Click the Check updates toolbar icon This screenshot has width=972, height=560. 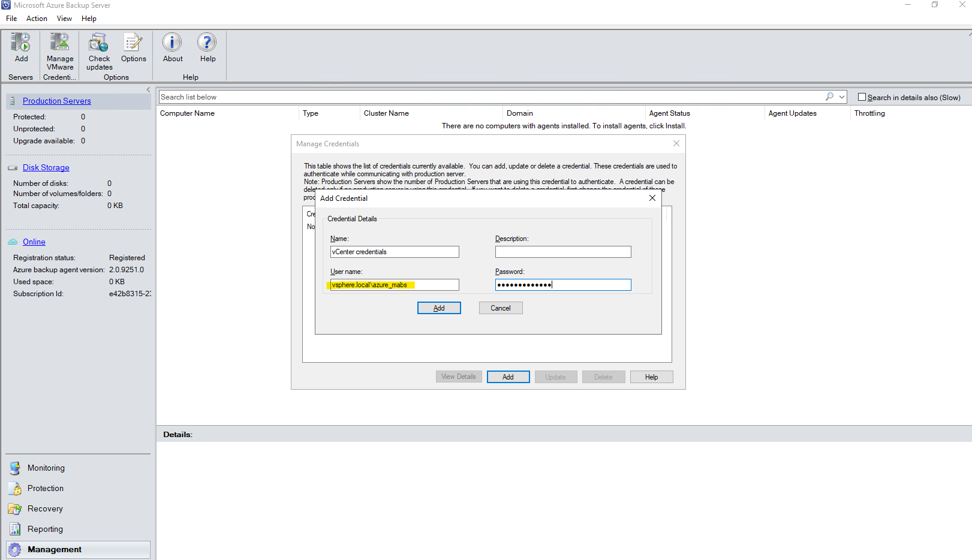(99, 43)
